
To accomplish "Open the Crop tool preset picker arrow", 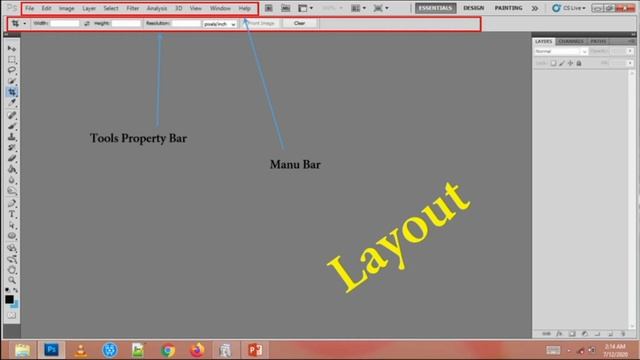I will pos(24,24).
